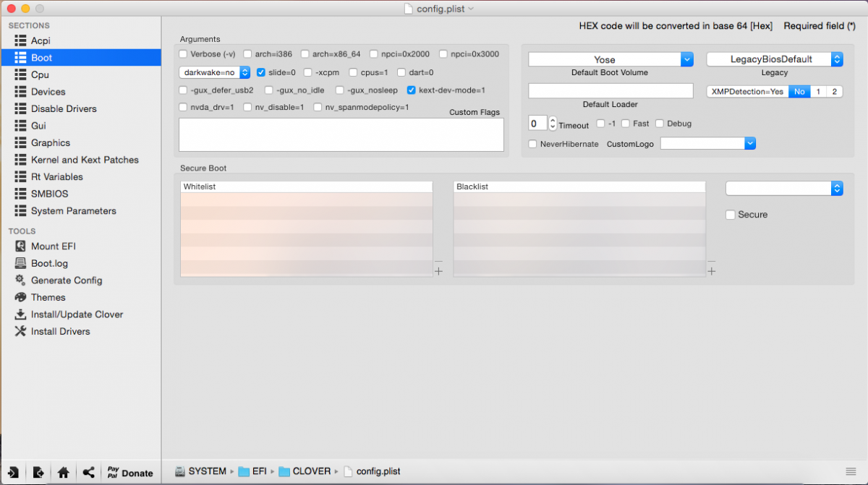The image size is (868, 485).
Task: Open the darkwake=no dropdown
Action: [x=215, y=72]
